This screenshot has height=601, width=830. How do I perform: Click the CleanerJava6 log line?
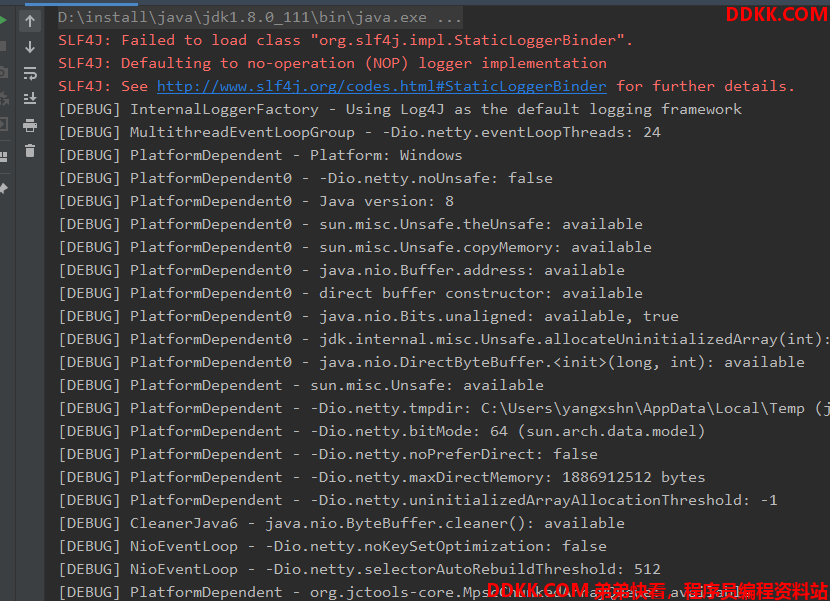[341, 523]
